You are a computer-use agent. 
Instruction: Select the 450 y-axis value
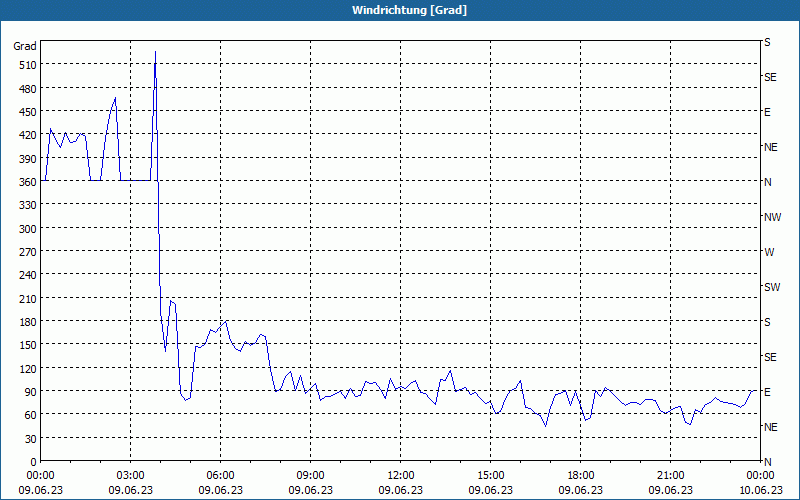pos(28,112)
